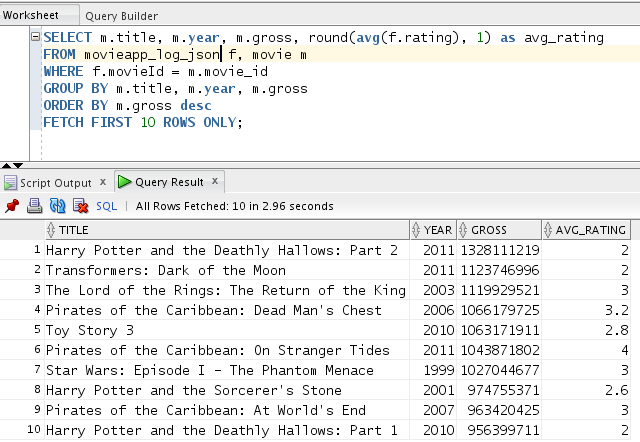Click the Script Output document icon
640x442 pixels.
pyautogui.click(x=10, y=183)
